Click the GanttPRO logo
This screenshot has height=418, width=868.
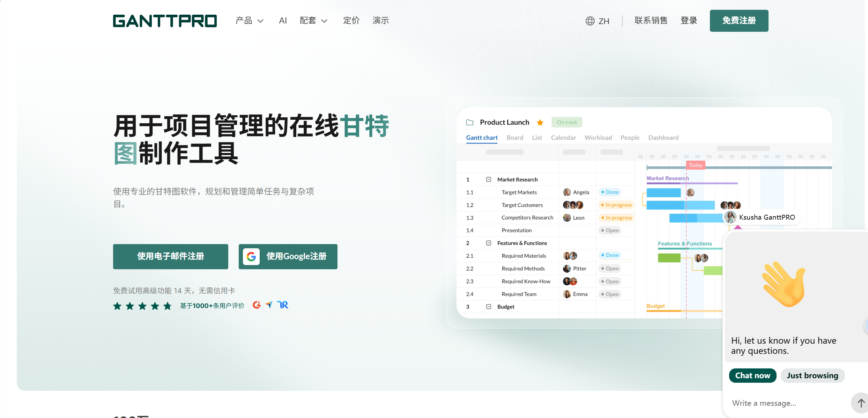[x=165, y=21]
